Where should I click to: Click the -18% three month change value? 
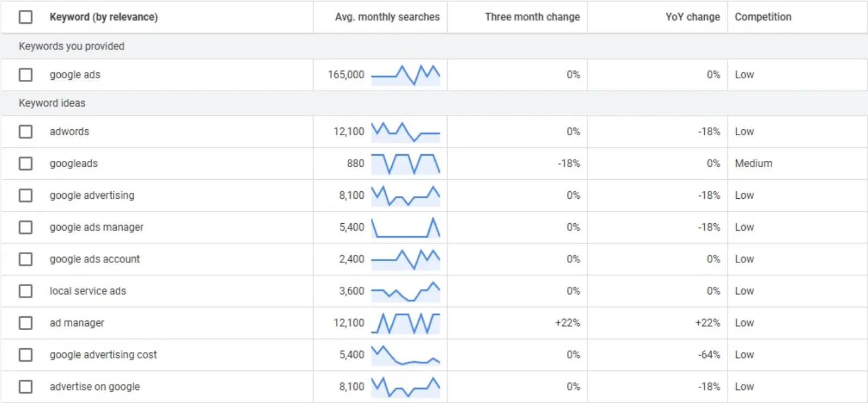pos(569,163)
